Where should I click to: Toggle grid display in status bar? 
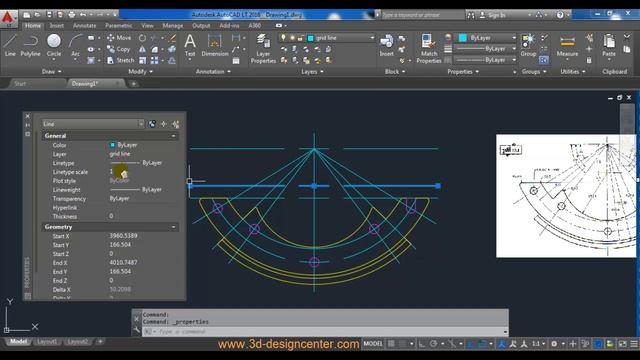coord(391,344)
